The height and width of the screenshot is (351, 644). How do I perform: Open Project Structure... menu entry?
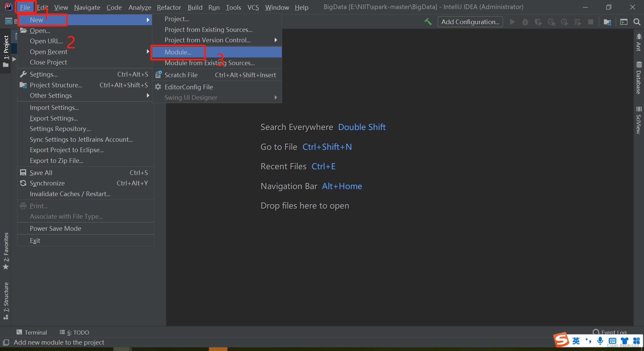pyautogui.click(x=86, y=85)
